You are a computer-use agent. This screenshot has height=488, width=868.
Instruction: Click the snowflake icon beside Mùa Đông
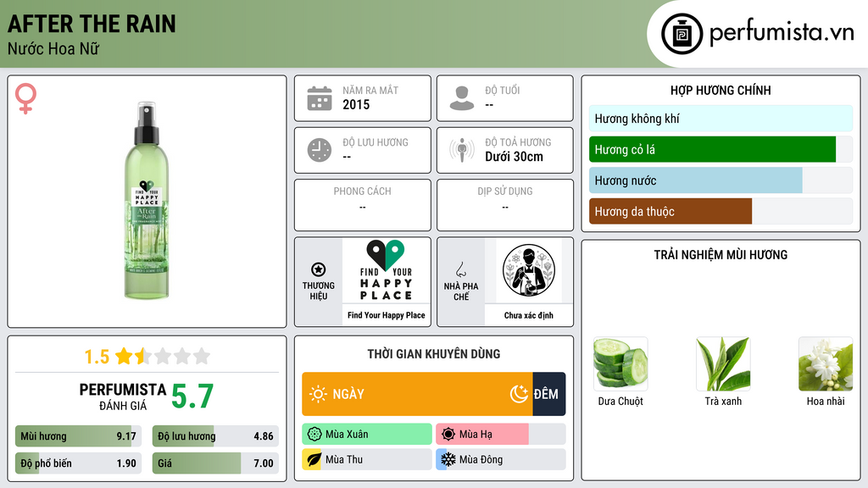pos(448,460)
